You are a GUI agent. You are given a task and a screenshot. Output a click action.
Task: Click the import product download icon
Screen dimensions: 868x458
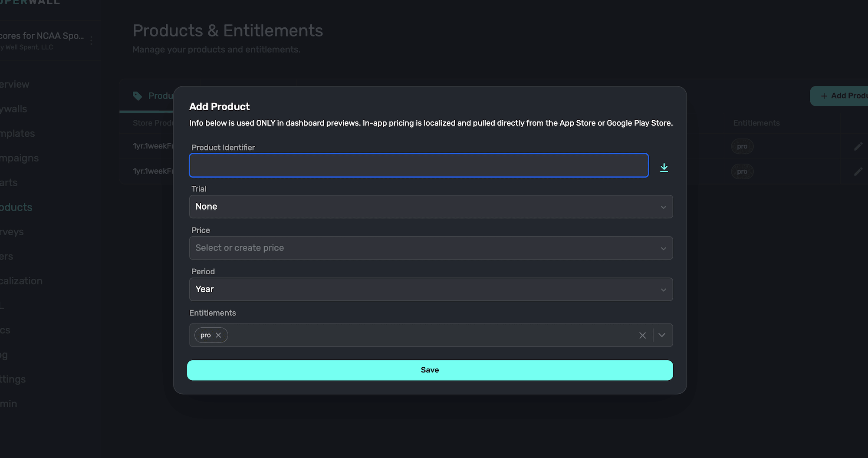pyautogui.click(x=664, y=168)
